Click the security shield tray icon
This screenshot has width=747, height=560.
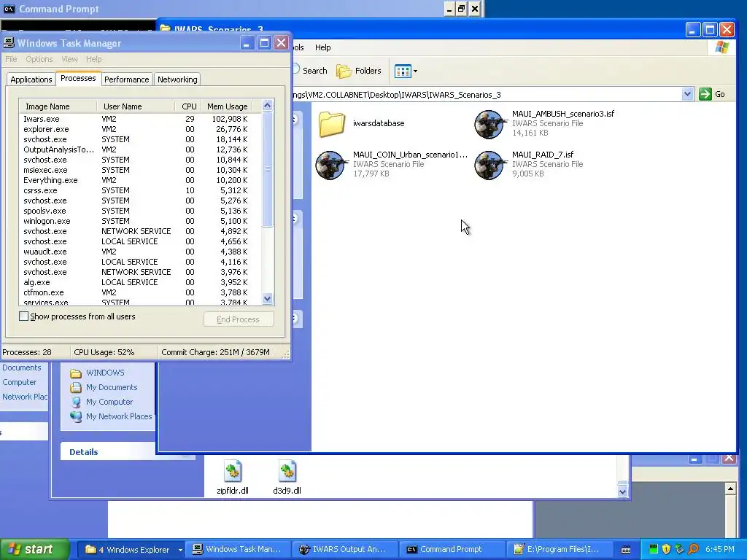click(666, 549)
